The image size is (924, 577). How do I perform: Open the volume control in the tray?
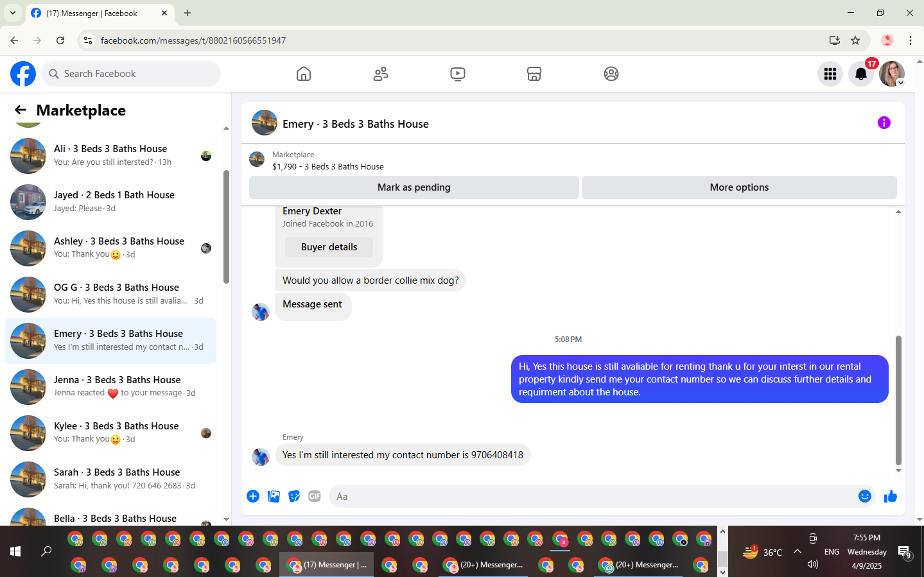[x=813, y=564]
